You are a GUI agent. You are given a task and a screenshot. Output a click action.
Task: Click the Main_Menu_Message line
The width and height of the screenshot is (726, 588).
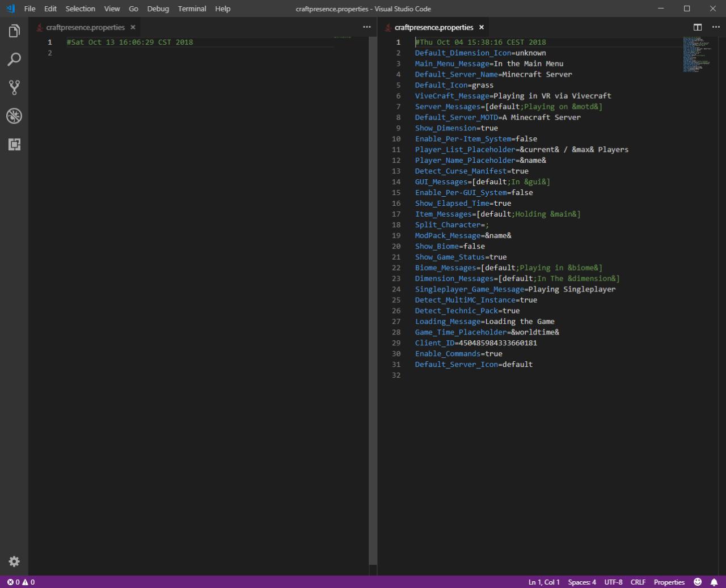(489, 64)
